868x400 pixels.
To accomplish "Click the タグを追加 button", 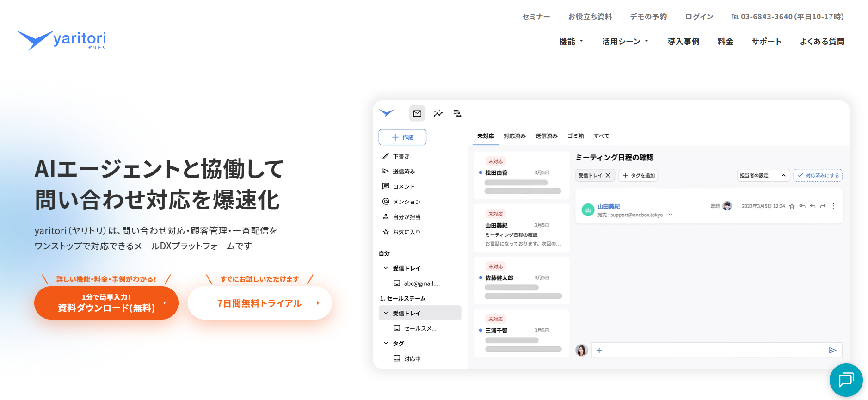I will click(638, 175).
